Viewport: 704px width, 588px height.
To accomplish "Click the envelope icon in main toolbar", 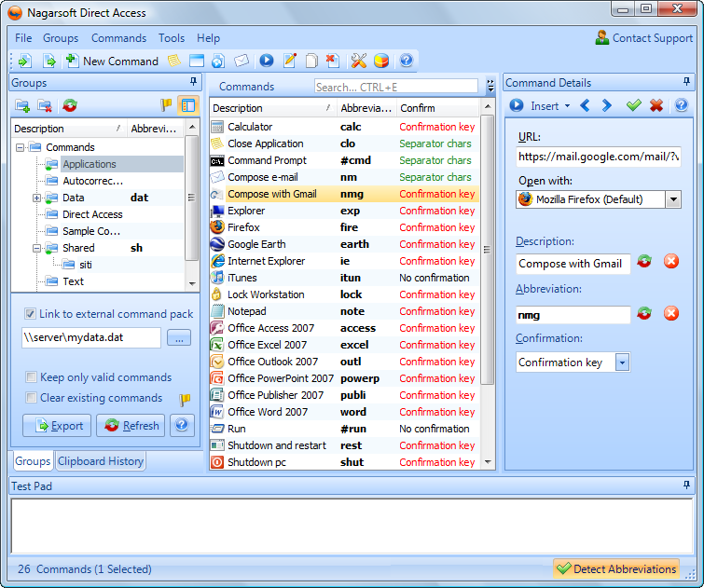I will click(x=242, y=61).
